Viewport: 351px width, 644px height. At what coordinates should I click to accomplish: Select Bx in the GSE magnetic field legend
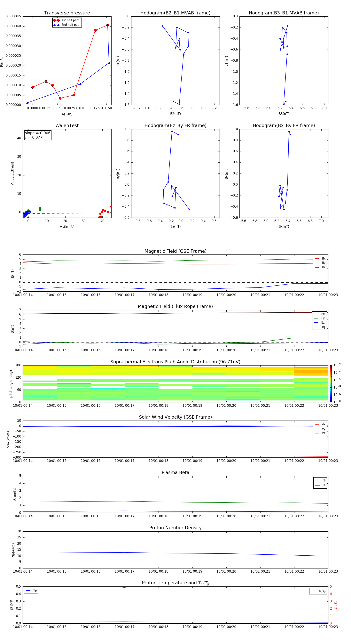320,259
